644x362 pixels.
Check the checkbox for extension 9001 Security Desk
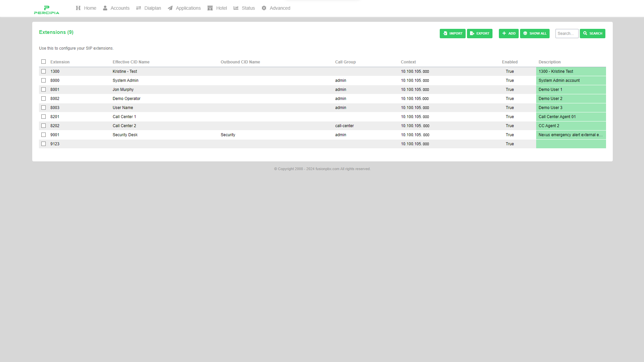coord(43,135)
